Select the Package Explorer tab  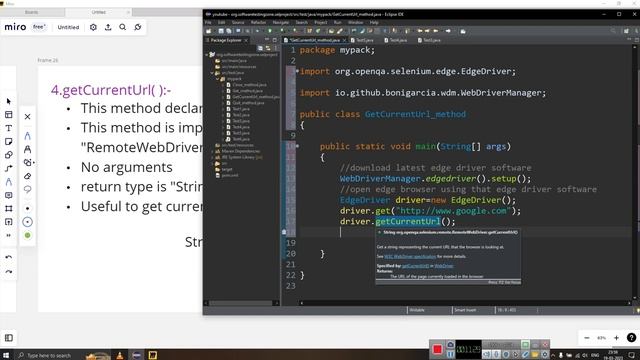pos(226,40)
